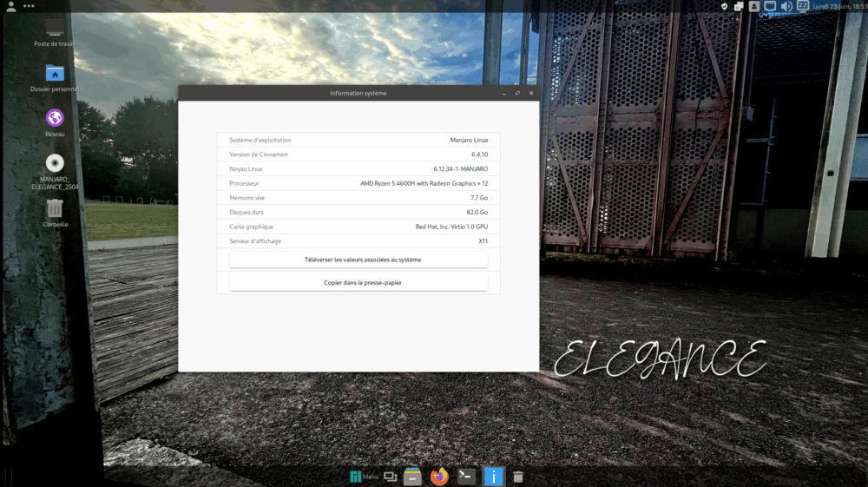The image size is (868, 487).
Task: Click the shield update icon in tray
Action: point(724,6)
